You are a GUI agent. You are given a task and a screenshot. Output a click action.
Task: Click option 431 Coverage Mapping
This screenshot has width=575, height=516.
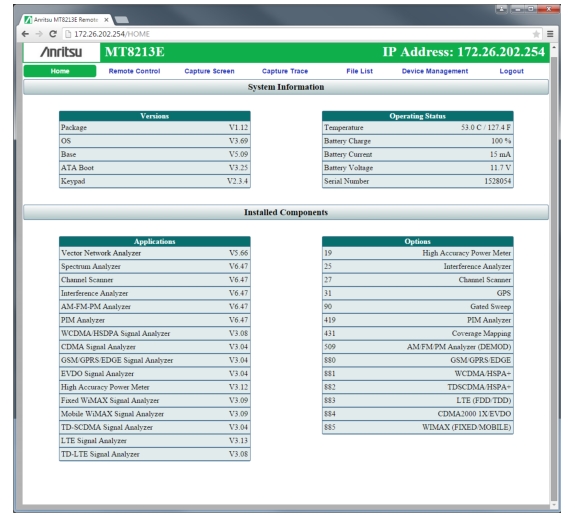pos(418,333)
